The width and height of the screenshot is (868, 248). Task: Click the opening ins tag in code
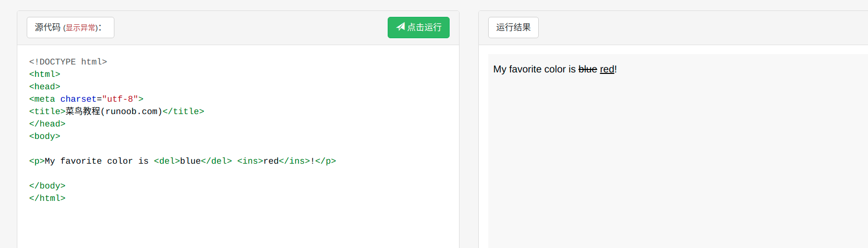point(250,161)
